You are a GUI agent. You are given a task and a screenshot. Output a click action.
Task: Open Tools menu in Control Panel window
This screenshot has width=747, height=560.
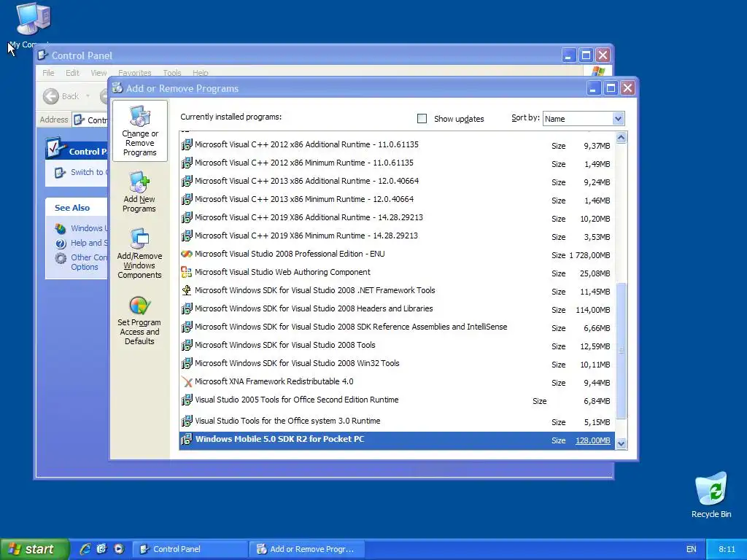pyautogui.click(x=172, y=73)
